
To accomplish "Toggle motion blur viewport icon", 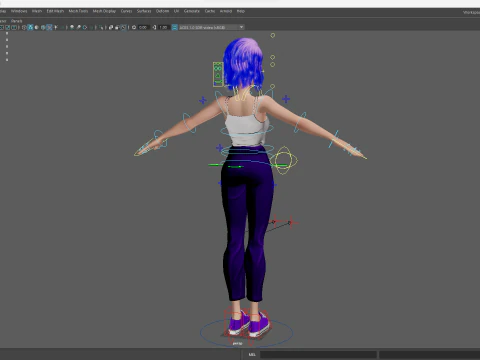I will click(78, 27).
